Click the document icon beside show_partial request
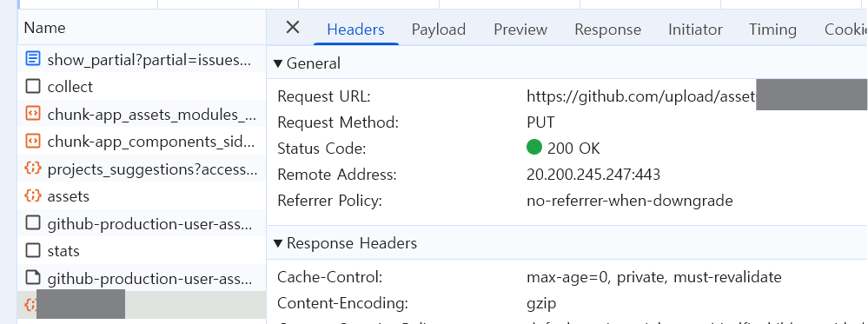The image size is (868, 324). [x=33, y=59]
